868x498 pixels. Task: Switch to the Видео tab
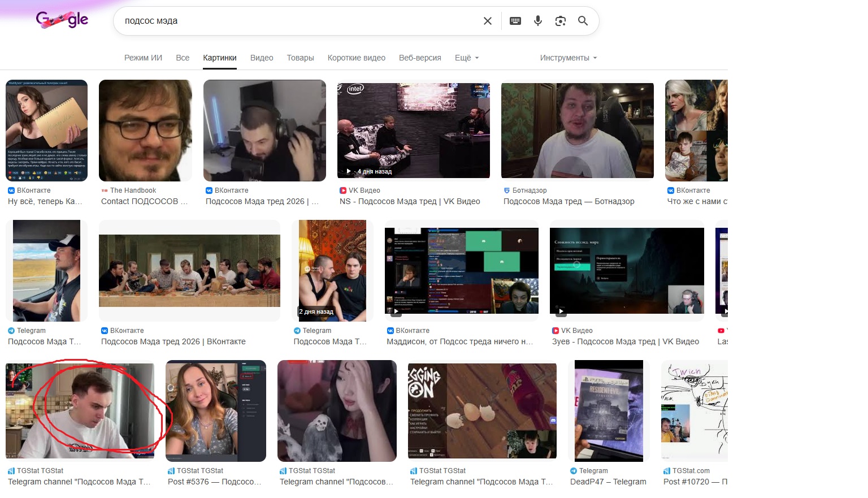click(262, 58)
